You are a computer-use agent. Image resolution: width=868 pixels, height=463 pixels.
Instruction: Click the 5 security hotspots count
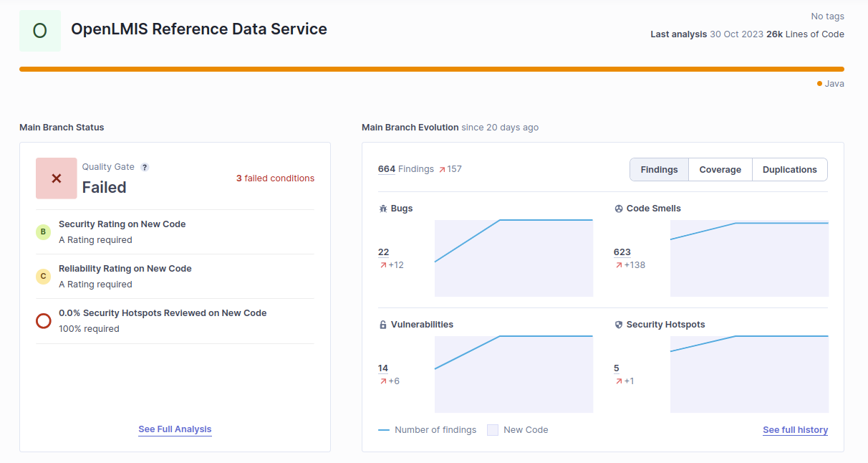pyautogui.click(x=617, y=368)
